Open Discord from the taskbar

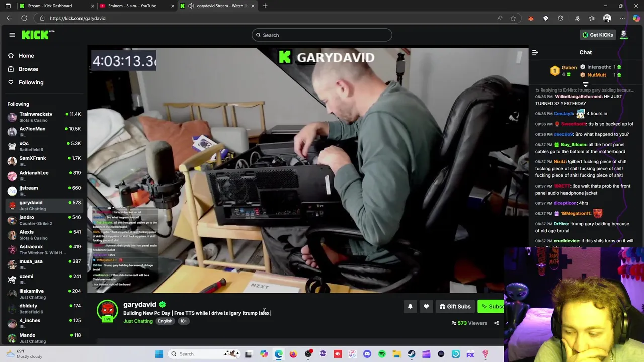click(x=367, y=354)
